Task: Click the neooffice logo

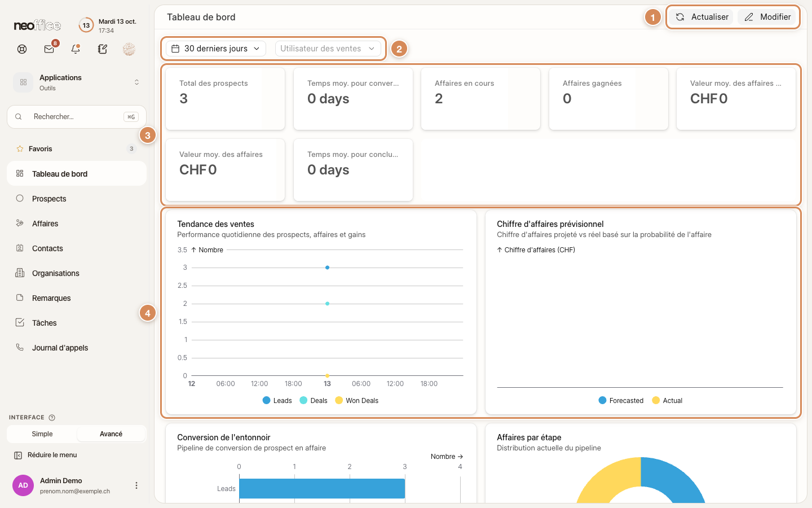Action: 37,25
